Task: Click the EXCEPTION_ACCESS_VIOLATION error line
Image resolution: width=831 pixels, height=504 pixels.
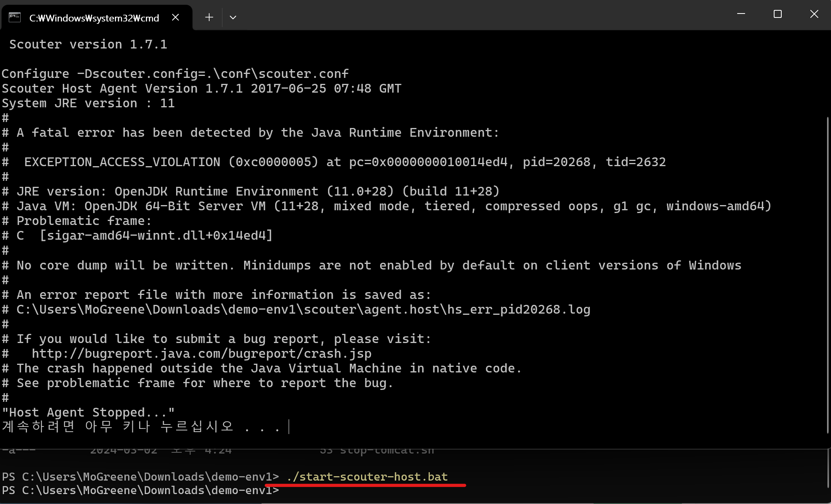Action: click(x=344, y=162)
